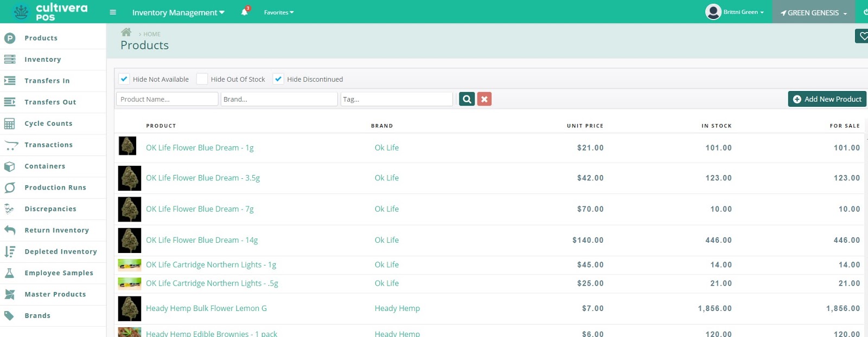The width and height of the screenshot is (868, 337).
Task: Click the Cycle Counts calculator icon
Action: click(9, 124)
